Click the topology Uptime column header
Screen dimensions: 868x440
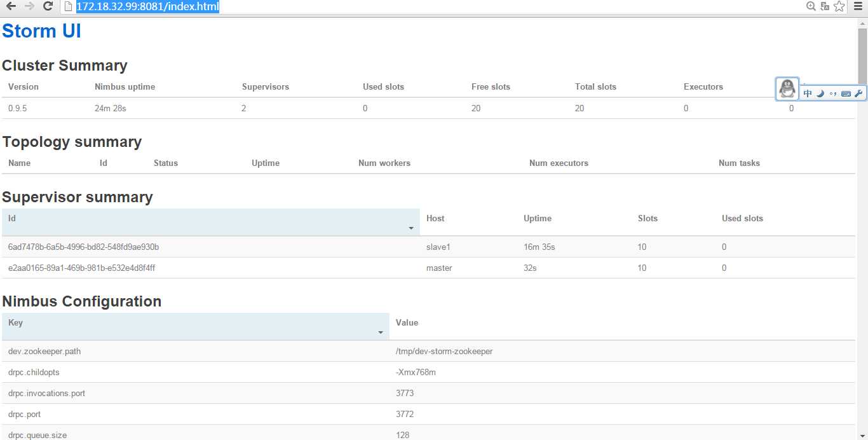[266, 163]
